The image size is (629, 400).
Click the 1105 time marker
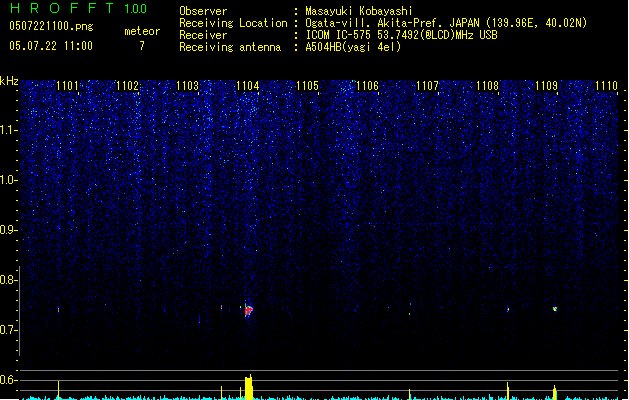click(x=307, y=86)
